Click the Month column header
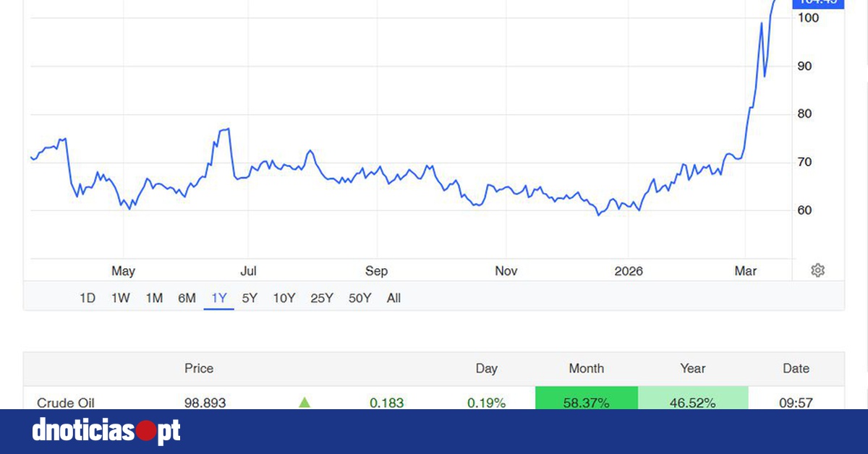The image size is (868, 454). pos(586,369)
